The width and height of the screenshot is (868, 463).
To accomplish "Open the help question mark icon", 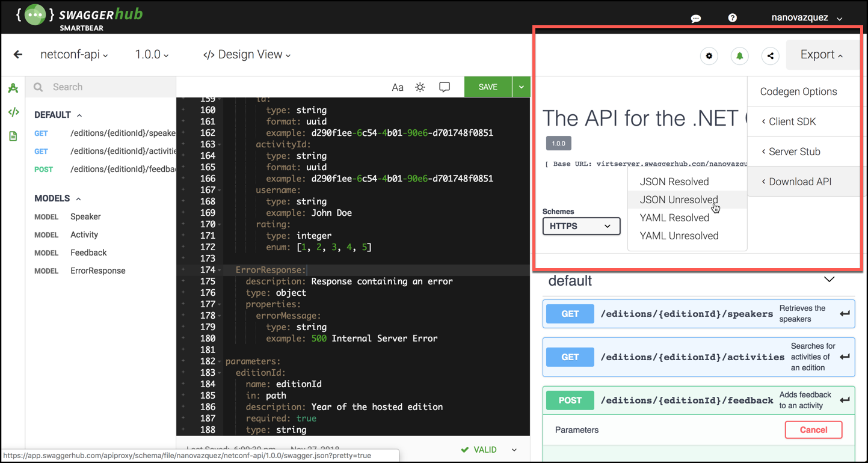I will click(732, 18).
